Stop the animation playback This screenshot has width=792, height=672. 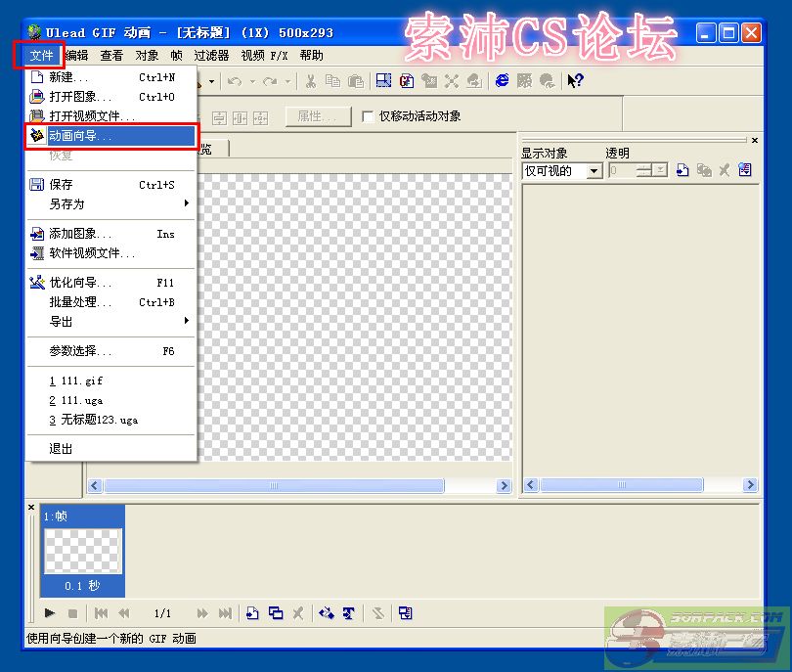[72, 614]
